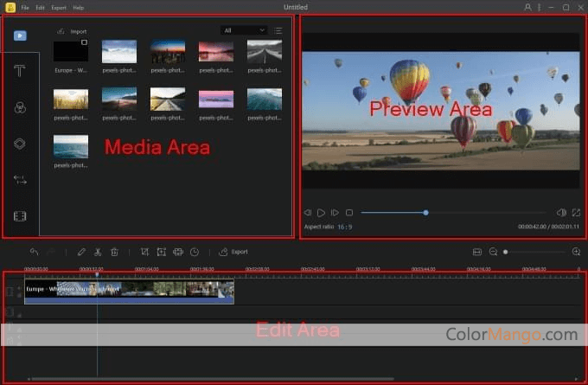Open the Transitions panel with arrows icon
Image resolution: width=588 pixels, height=385 pixels.
[x=20, y=180]
